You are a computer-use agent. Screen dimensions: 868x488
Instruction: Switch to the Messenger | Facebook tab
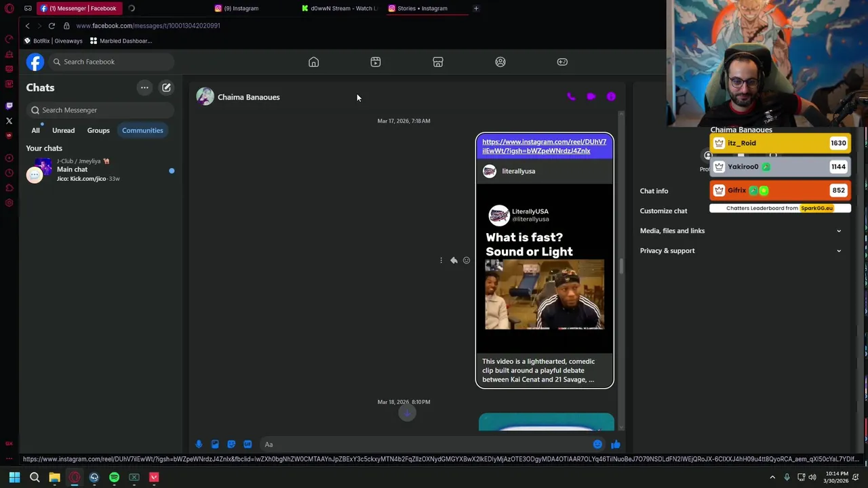81,8
